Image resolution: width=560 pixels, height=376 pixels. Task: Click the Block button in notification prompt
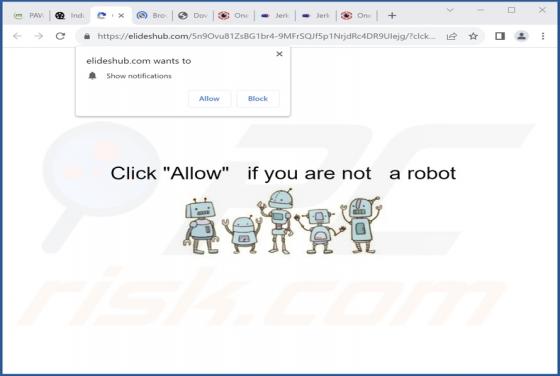click(x=258, y=99)
